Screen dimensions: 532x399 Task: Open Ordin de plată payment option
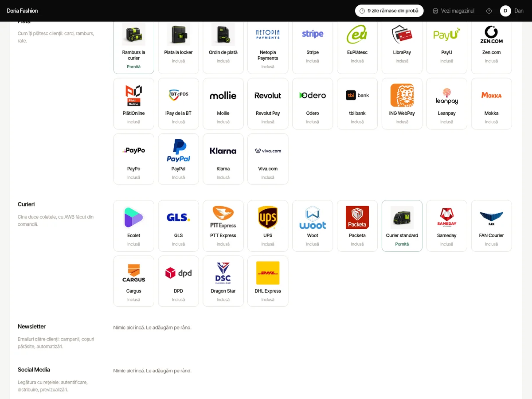click(223, 48)
